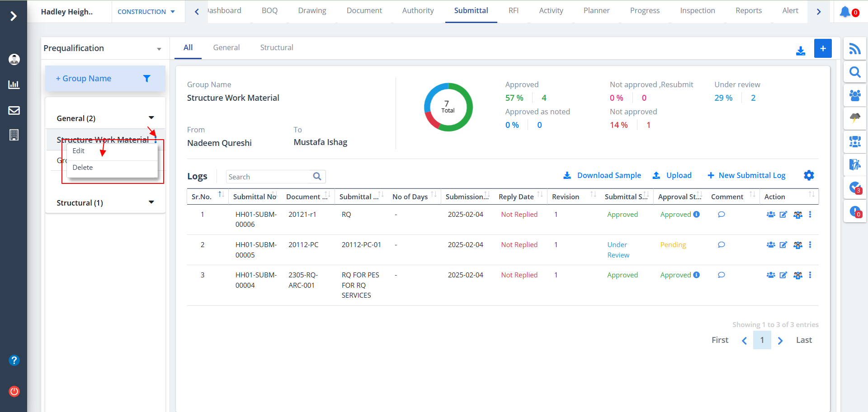Click the filter funnel icon beside Group Name
Viewport: 868px width, 412px height.
click(146, 79)
